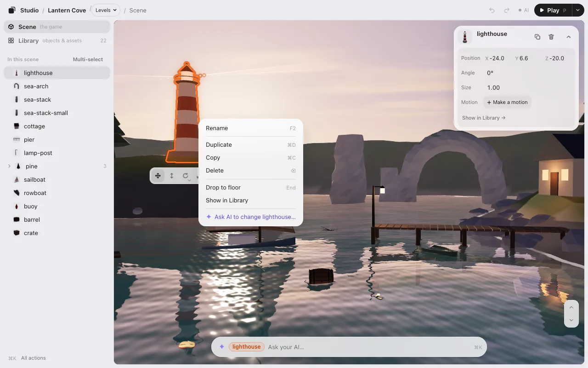The image size is (588, 368).
Task: Choose Copy from context menu
Action: coord(251,158)
